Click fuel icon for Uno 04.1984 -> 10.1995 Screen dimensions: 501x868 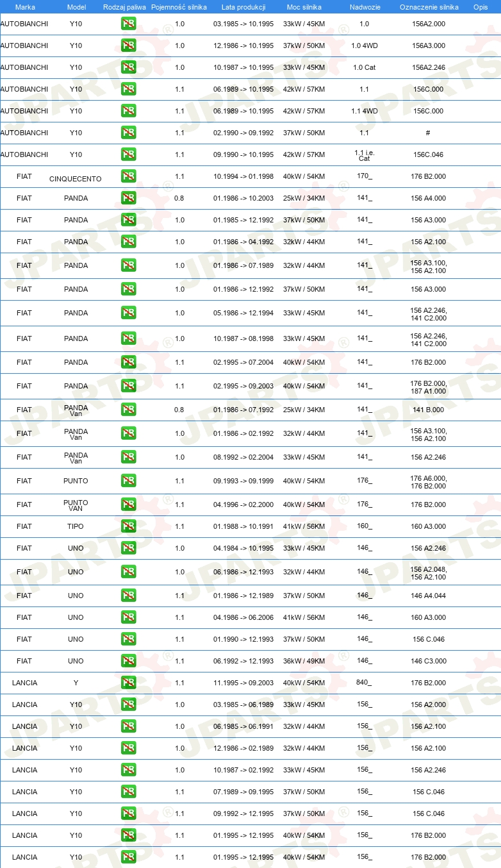[x=128, y=549]
